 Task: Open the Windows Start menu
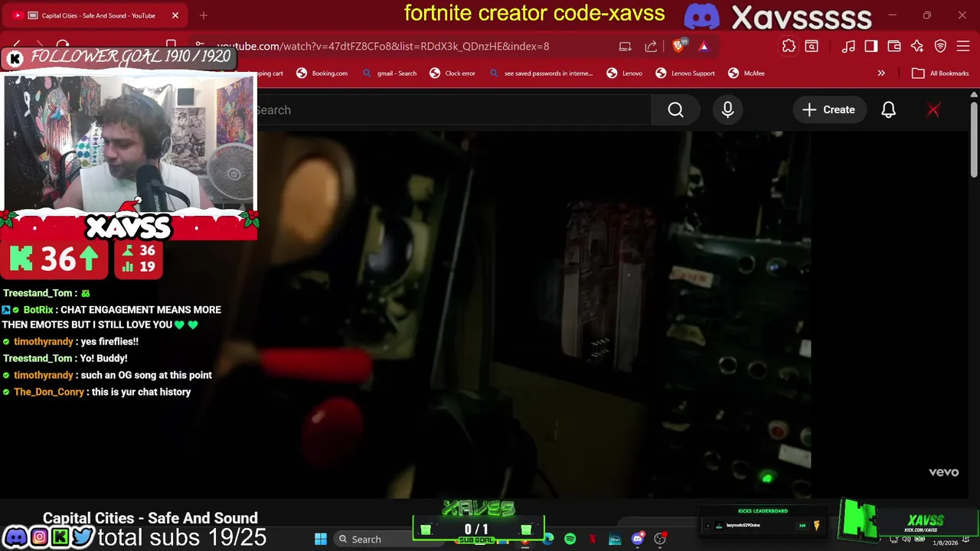click(321, 539)
